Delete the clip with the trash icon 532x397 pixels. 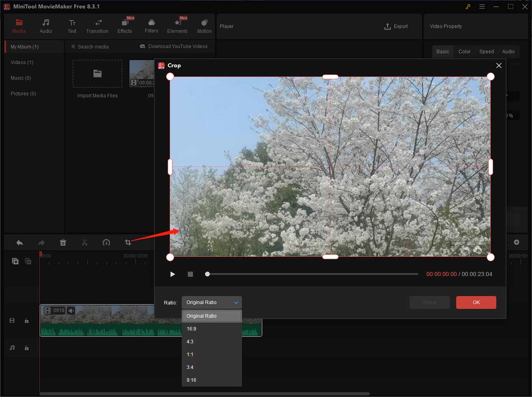(x=63, y=243)
